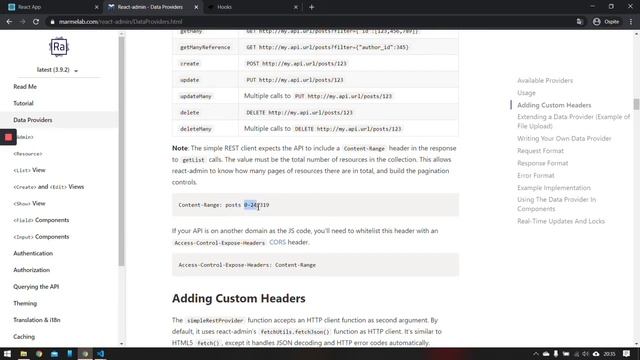The width and height of the screenshot is (640, 360).
Task: Open Translation & i18n page
Action: 37,320
